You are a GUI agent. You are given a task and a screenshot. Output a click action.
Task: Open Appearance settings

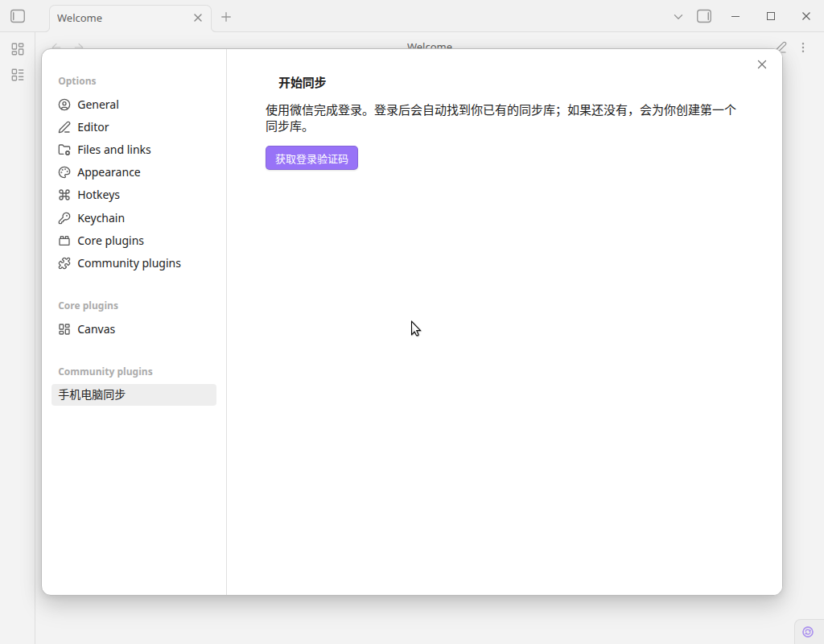coord(134,172)
